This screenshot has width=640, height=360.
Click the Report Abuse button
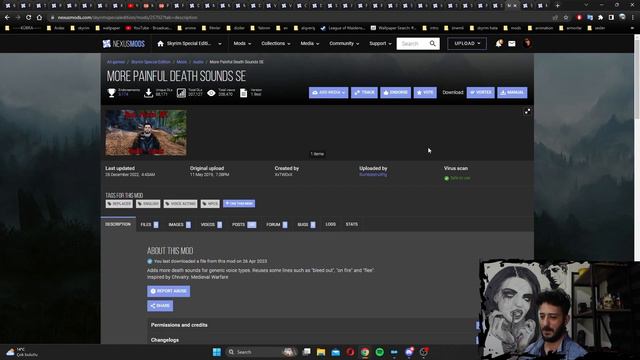pyautogui.click(x=169, y=291)
